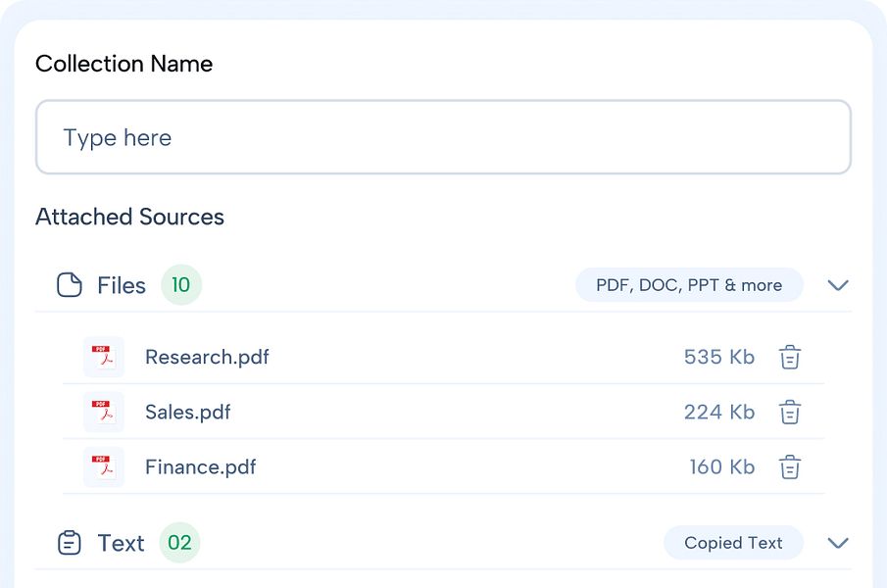The height and width of the screenshot is (588, 887).
Task: Collapse the Files section chevron
Action: [x=837, y=285]
